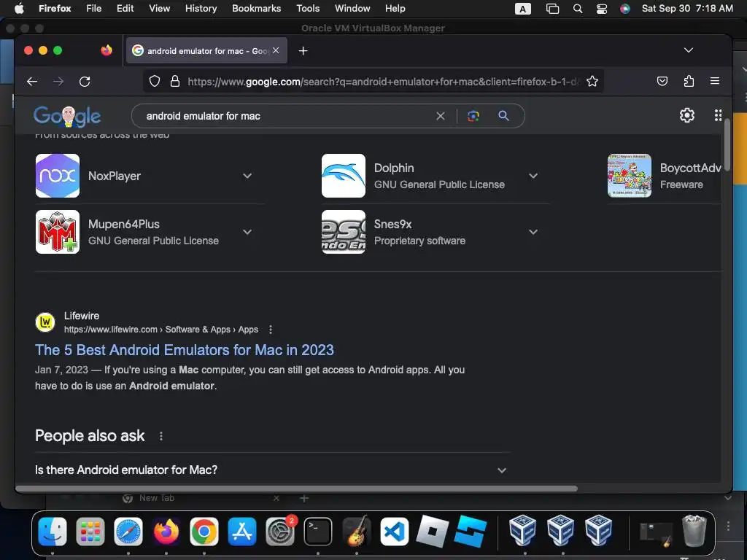The width and height of the screenshot is (747, 560).
Task: Search by image with Google Lens
Action: [473, 116]
